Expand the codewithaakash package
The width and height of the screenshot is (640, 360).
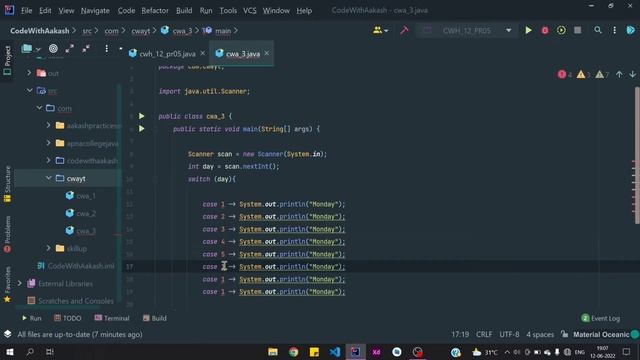coord(49,160)
